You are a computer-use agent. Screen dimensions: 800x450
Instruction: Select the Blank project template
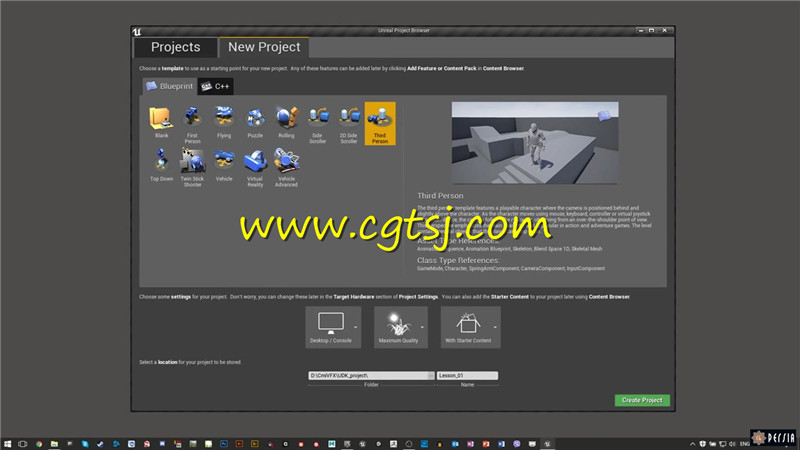pos(161,122)
